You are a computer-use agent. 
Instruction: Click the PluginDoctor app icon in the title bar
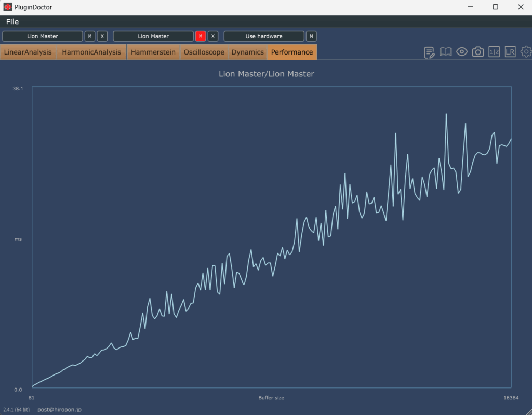(7, 7)
